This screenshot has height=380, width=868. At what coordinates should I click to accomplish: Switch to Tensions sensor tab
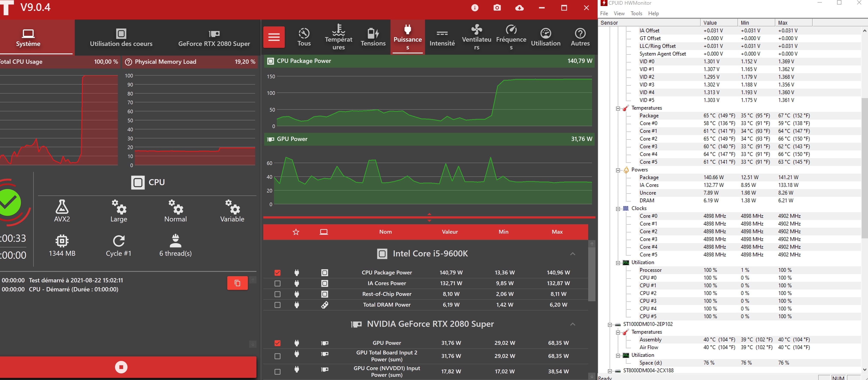tap(373, 37)
